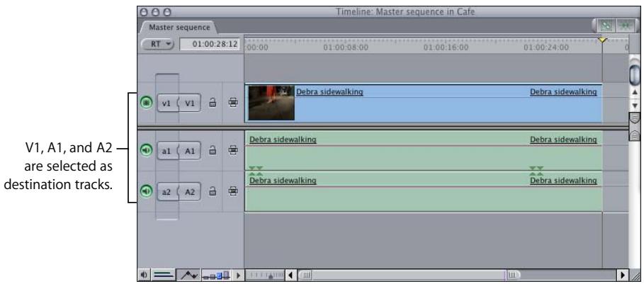This screenshot has height=284, width=644.
Task: Click the horizontal scroll left arrow
Action: point(291,275)
